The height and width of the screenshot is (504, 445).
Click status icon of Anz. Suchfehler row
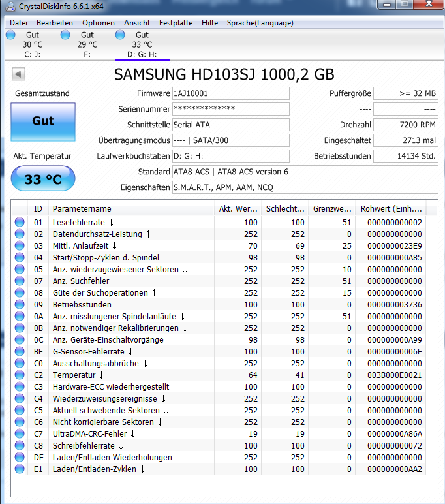click(20, 281)
